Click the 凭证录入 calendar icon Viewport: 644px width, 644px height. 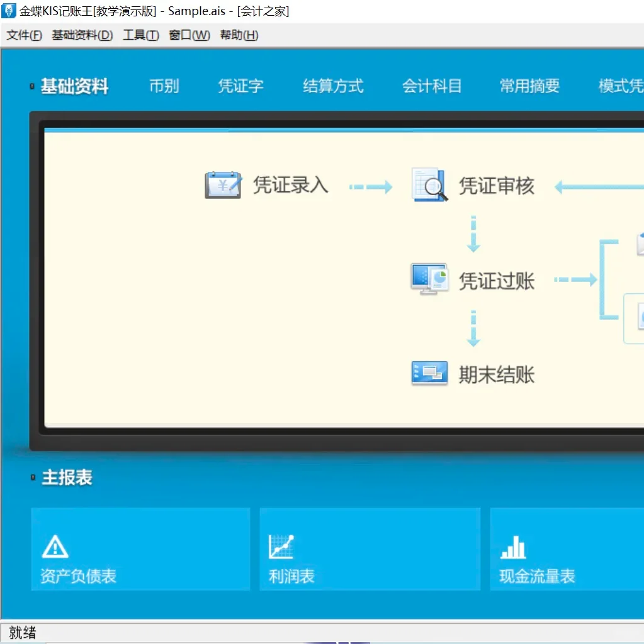(x=223, y=185)
